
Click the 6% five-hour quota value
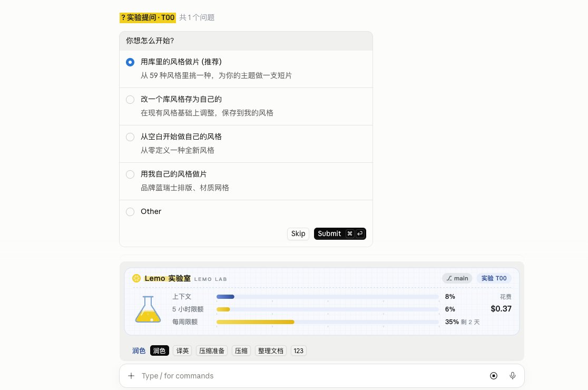pos(450,309)
